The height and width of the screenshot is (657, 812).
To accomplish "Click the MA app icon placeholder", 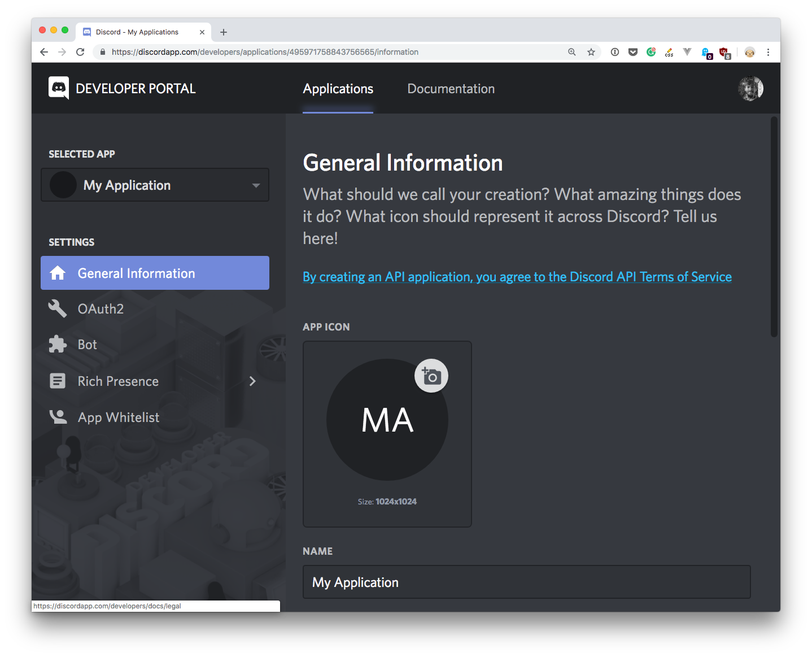I will click(387, 420).
